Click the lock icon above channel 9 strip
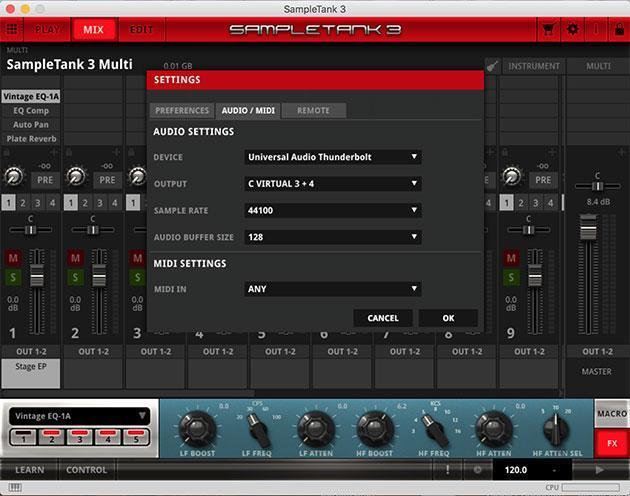 click(x=505, y=152)
